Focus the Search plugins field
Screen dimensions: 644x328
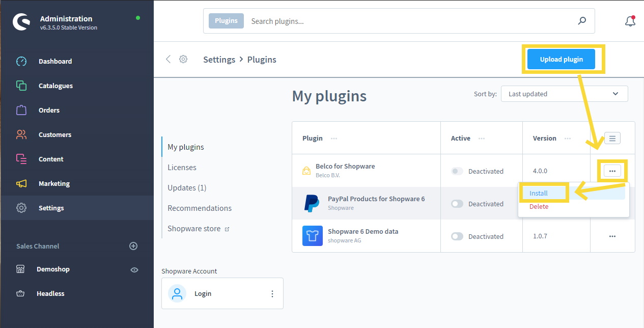pyautogui.click(x=410, y=21)
